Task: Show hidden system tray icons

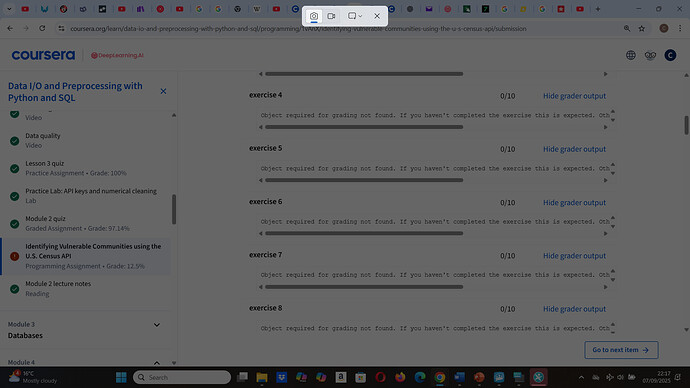Action: click(581, 377)
